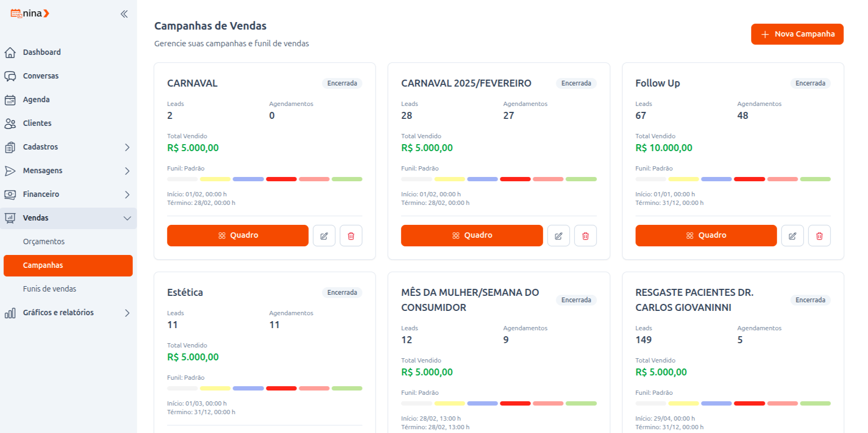The height and width of the screenshot is (433, 868).
Task: Expand the Cadastros submenu
Action: coord(127,147)
